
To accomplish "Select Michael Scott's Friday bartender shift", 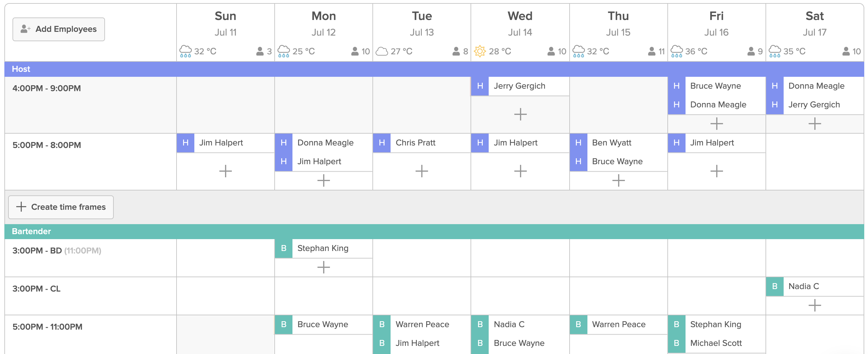I will pos(716,343).
